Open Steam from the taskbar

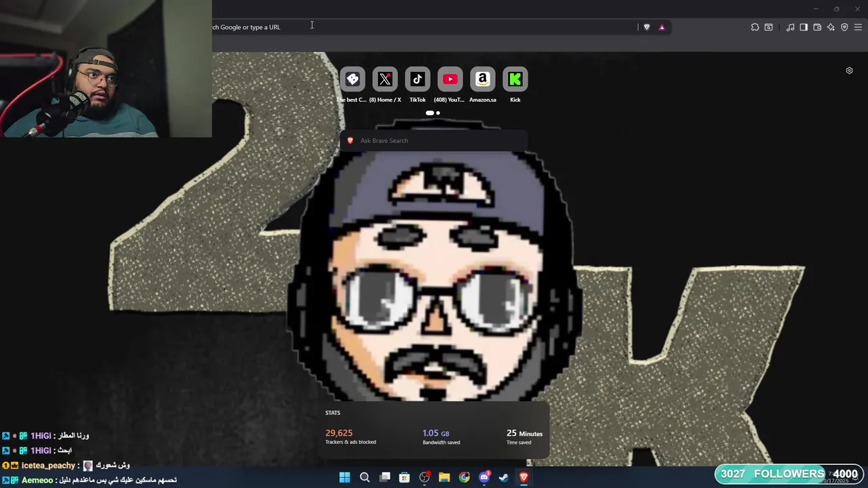pos(504,477)
